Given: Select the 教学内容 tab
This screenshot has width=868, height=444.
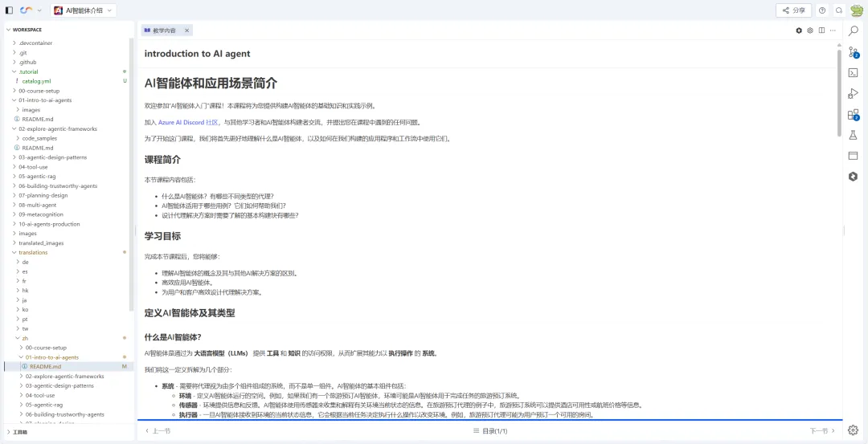Looking at the screenshot, I should coord(166,31).
